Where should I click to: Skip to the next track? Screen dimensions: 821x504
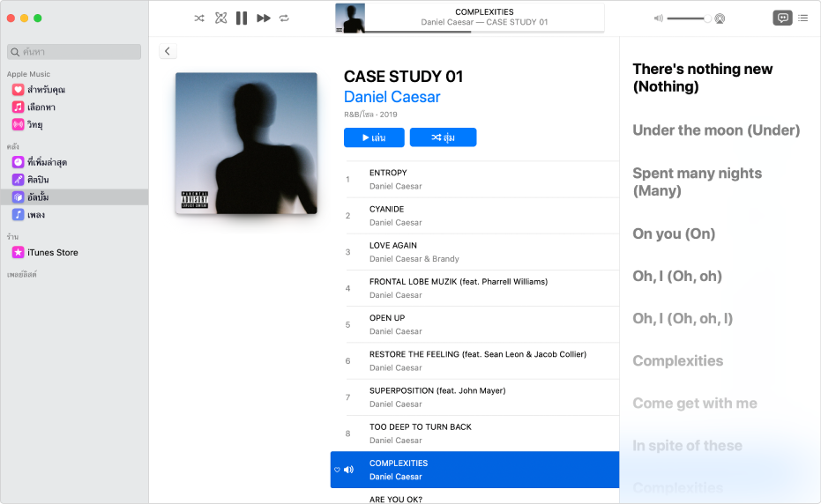[x=264, y=19]
